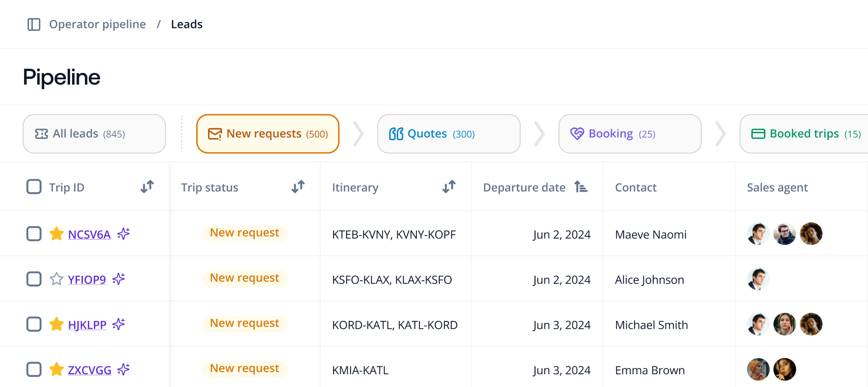The image size is (868, 387).
Task: Select All leads tab
Action: click(94, 134)
